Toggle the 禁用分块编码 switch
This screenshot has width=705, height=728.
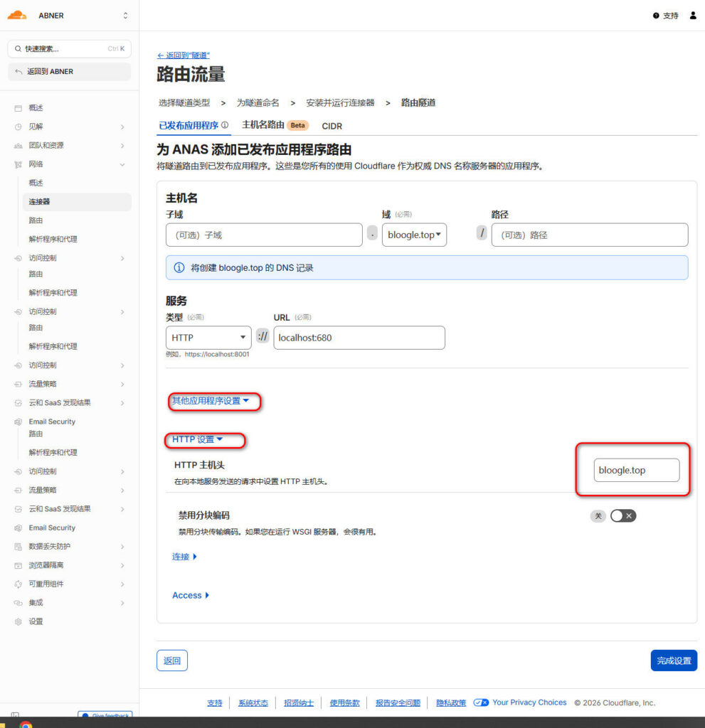pyautogui.click(x=623, y=515)
